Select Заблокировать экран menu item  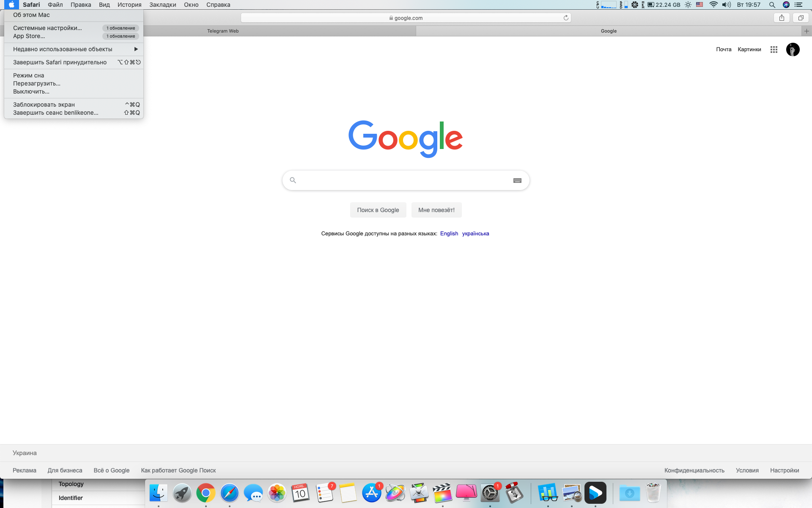[74, 105]
